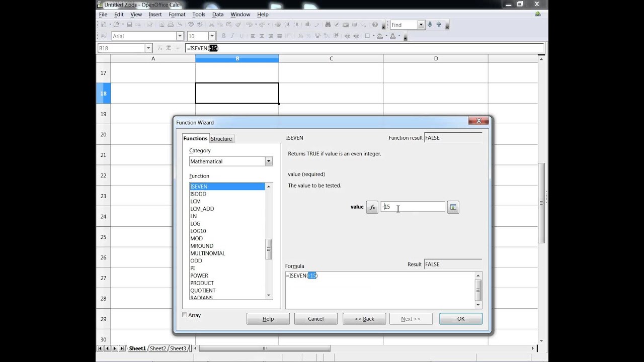Click the Help button in dialog

pyautogui.click(x=268, y=319)
